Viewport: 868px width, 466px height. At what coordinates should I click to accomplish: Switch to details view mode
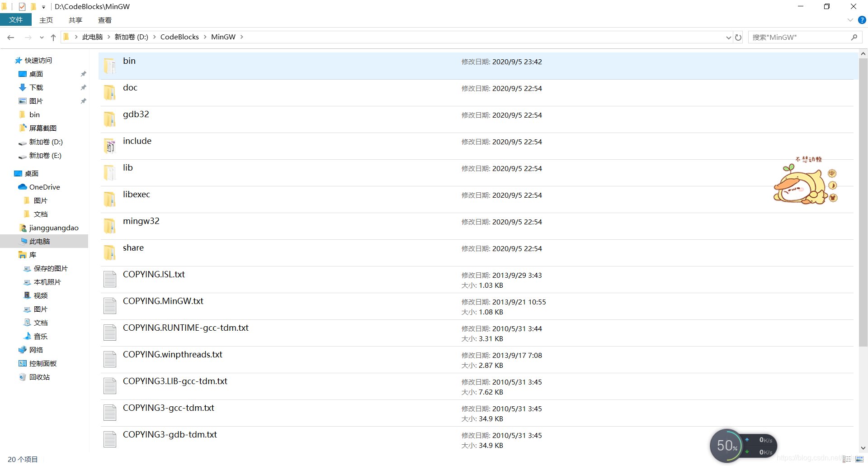(x=847, y=459)
